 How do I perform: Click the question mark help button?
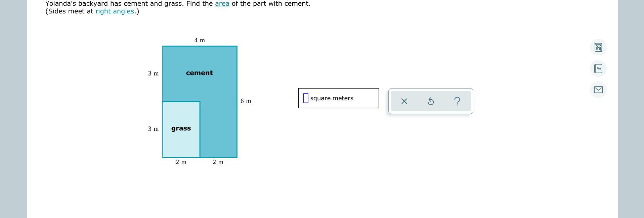[457, 101]
